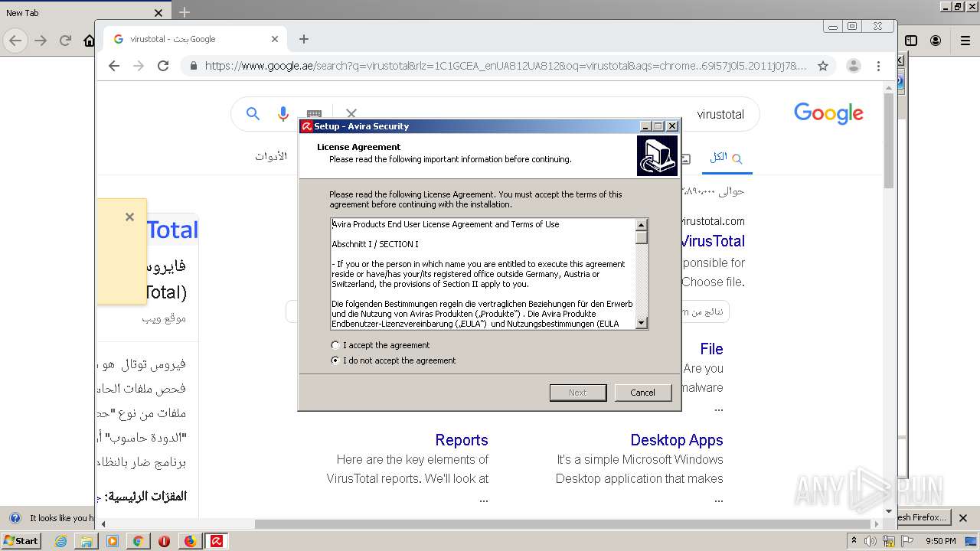Toggle Firefox sidebar view icon
Screen dimensions: 980x551
tap(911, 41)
